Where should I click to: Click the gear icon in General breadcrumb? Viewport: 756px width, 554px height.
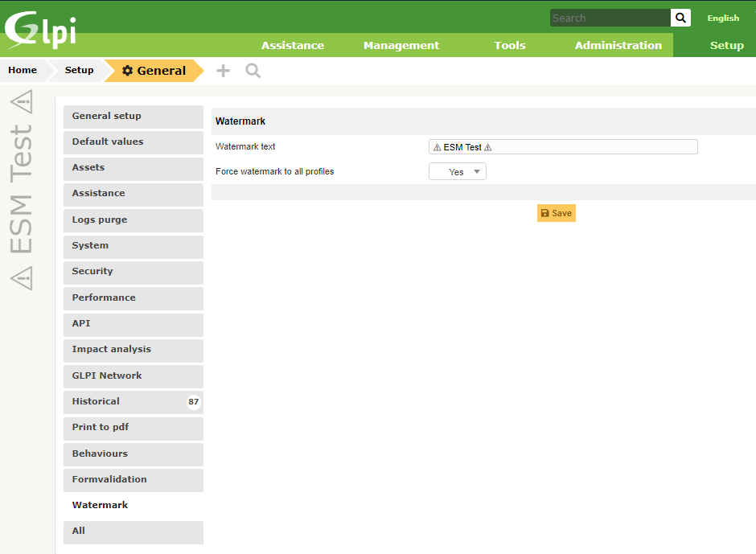pos(127,71)
